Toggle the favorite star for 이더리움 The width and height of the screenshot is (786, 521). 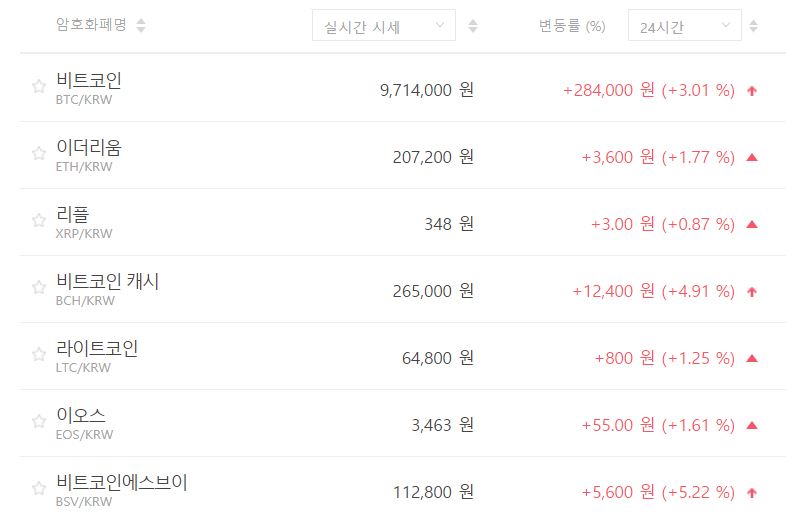[x=39, y=154]
